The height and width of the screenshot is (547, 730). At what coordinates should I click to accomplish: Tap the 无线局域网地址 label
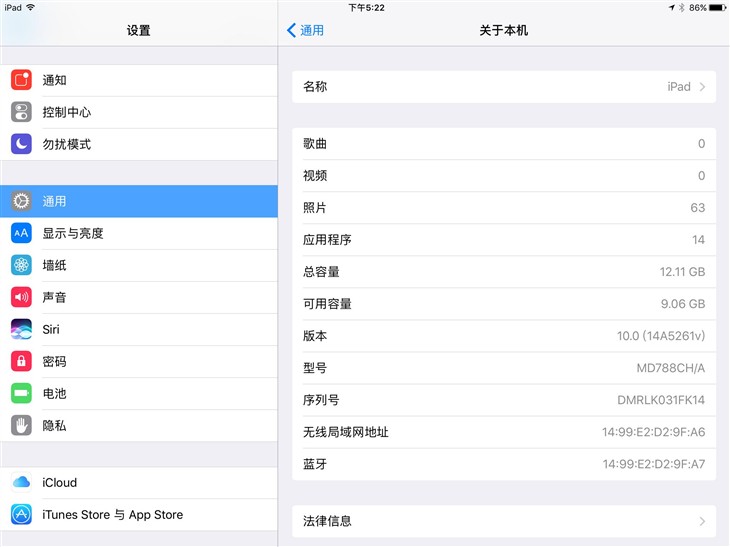[x=346, y=432]
